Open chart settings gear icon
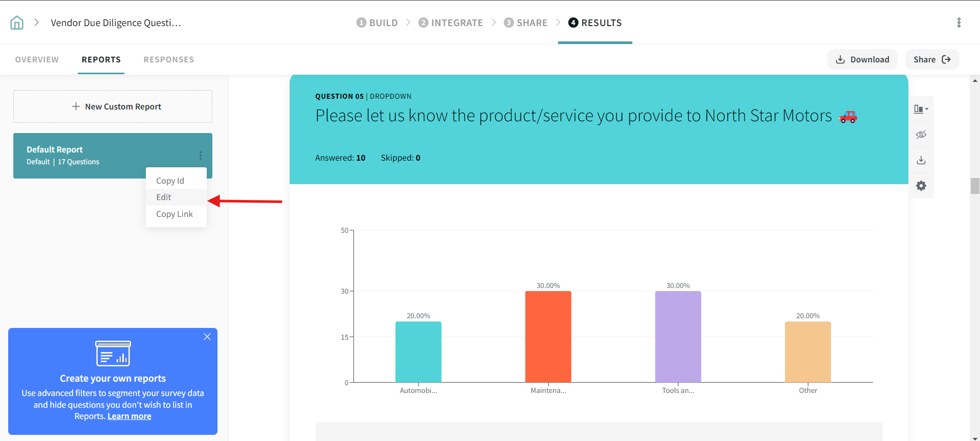 pos(921,186)
